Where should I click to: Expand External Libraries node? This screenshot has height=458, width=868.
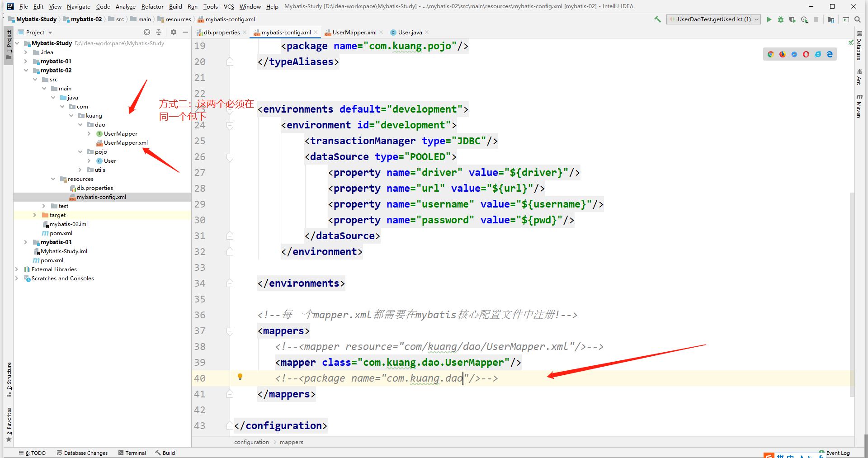tap(17, 269)
